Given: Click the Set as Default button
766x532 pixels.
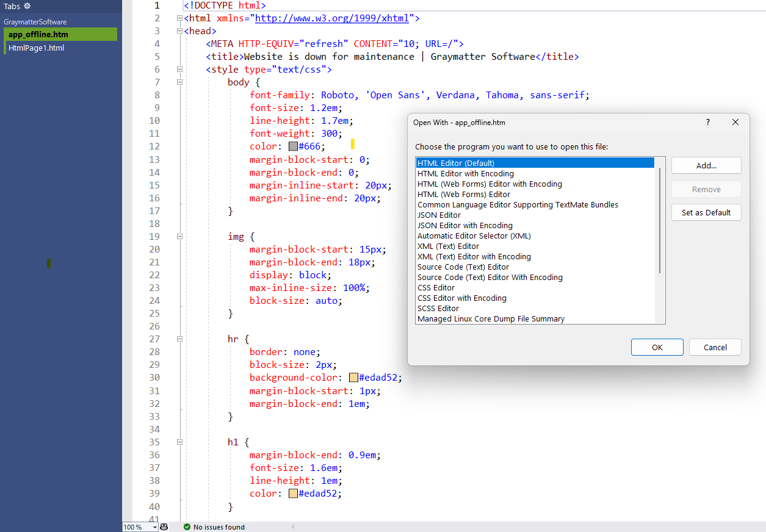Looking at the screenshot, I should coord(706,212).
